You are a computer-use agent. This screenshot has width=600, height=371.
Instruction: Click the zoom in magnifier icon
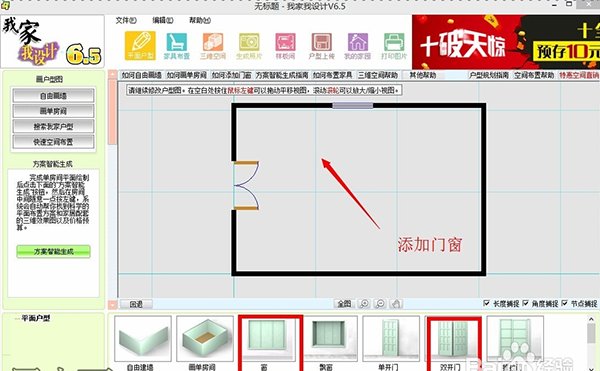pyautogui.click(x=364, y=304)
